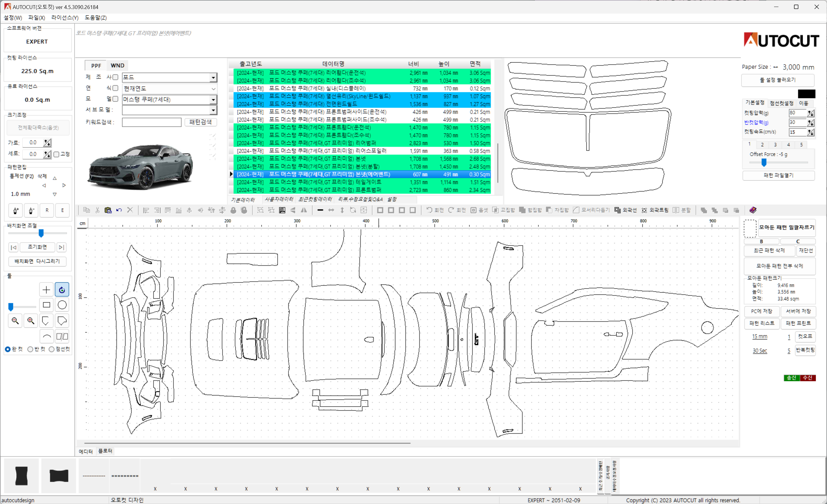Click the thick horizontal line icon

coord(320,210)
